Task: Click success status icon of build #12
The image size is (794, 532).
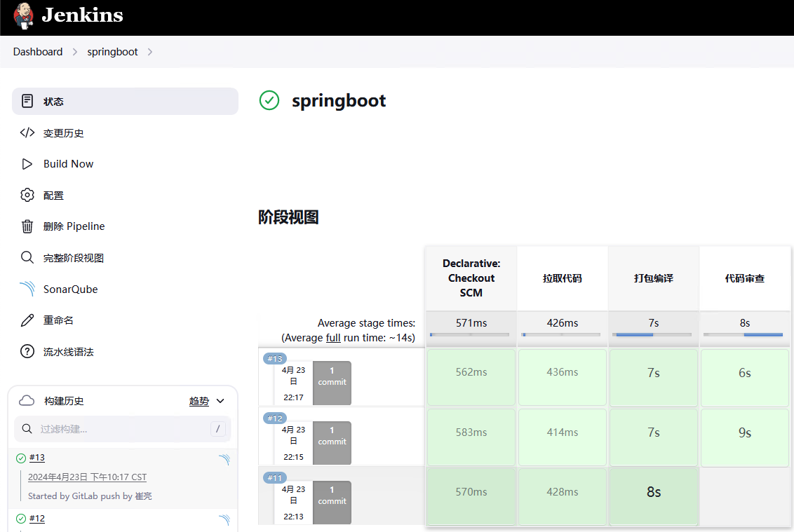Action: click(21, 519)
